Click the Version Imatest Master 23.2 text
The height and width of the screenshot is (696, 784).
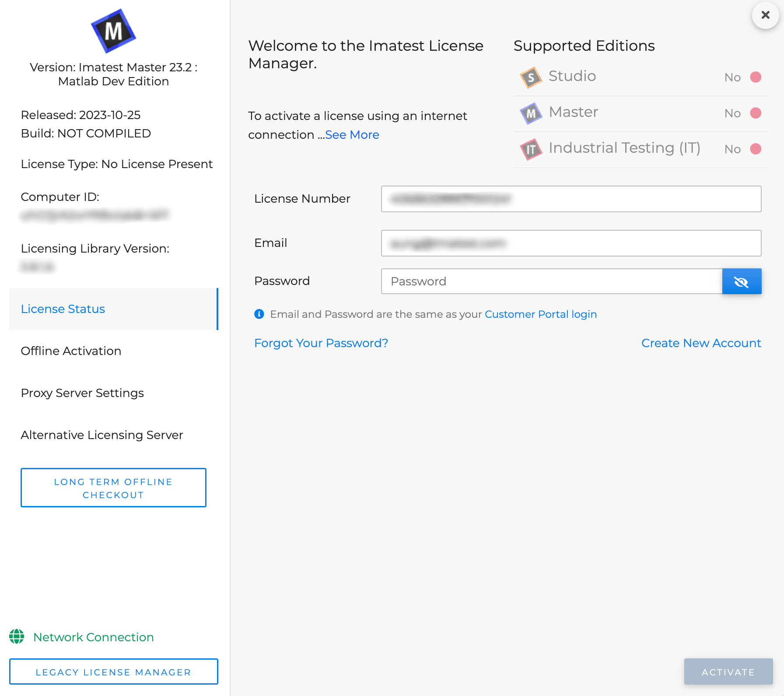coord(113,74)
